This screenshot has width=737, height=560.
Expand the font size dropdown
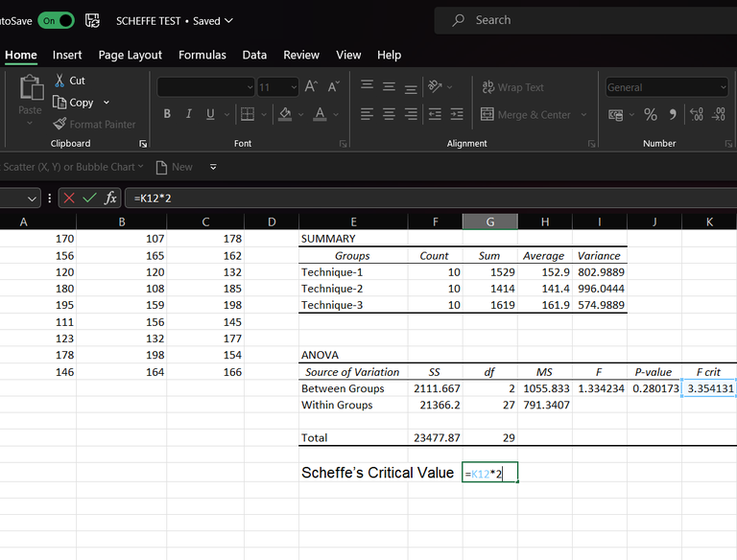(x=292, y=87)
